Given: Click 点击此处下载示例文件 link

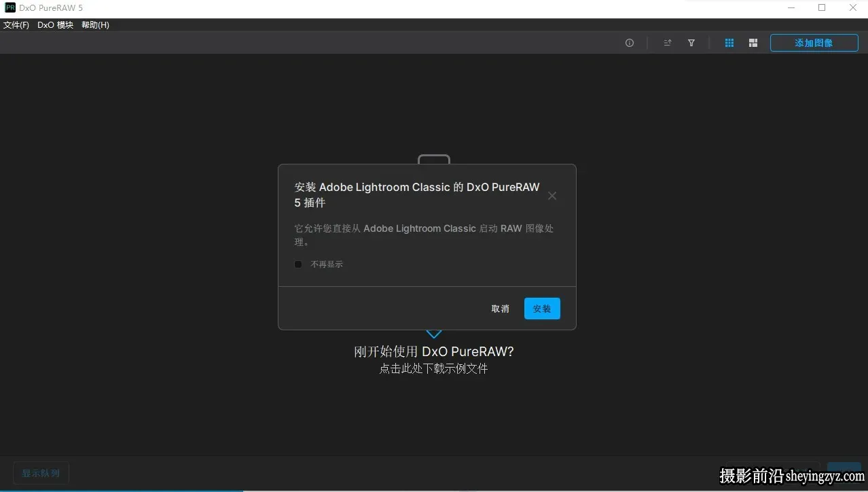Looking at the screenshot, I should pyautogui.click(x=433, y=368).
